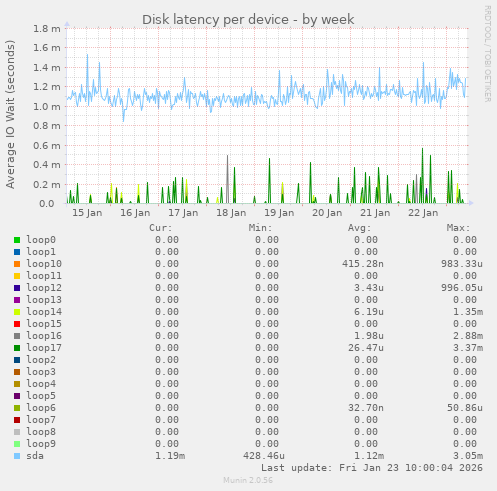Click the Max: column header
The height and width of the screenshot is (491, 497).
click(x=458, y=228)
